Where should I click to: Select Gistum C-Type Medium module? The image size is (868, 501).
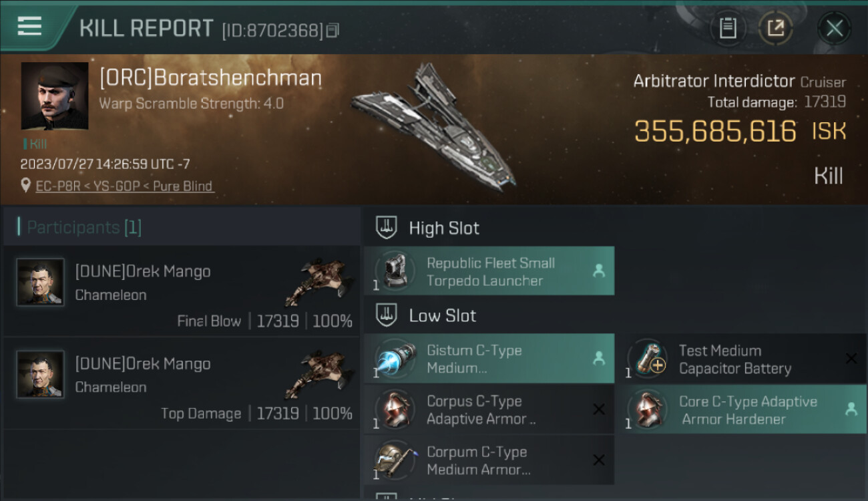point(488,359)
